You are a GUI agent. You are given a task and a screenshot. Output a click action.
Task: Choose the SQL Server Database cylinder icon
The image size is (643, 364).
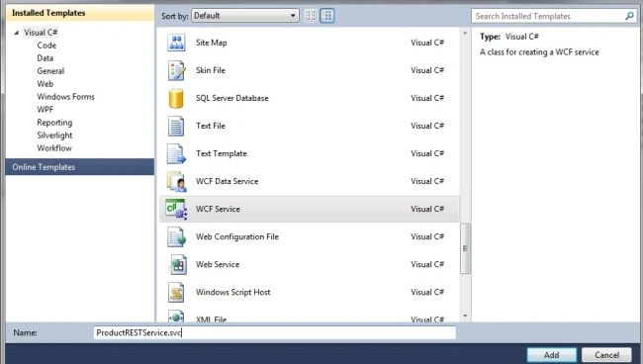[176, 98]
